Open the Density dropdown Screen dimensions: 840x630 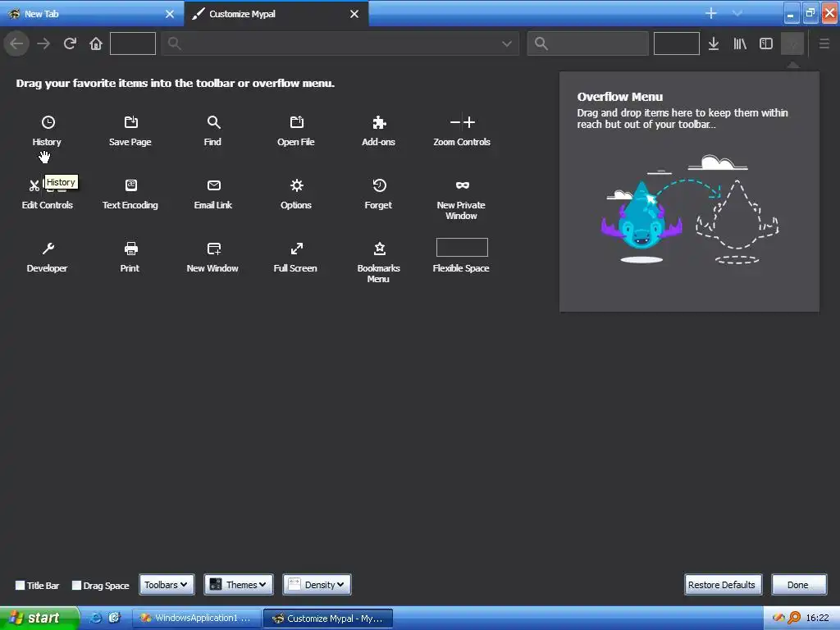point(317,584)
